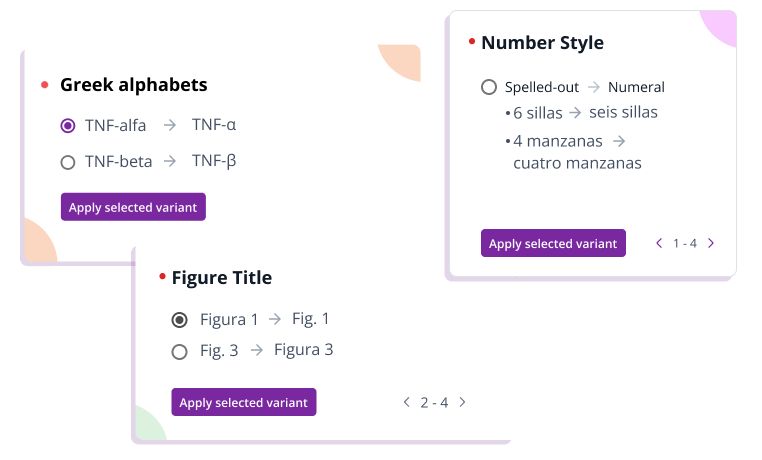The height and width of the screenshot is (460, 762).
Task: Select the Spelled-out to Numeral radio option
Action: pos(489,87)
